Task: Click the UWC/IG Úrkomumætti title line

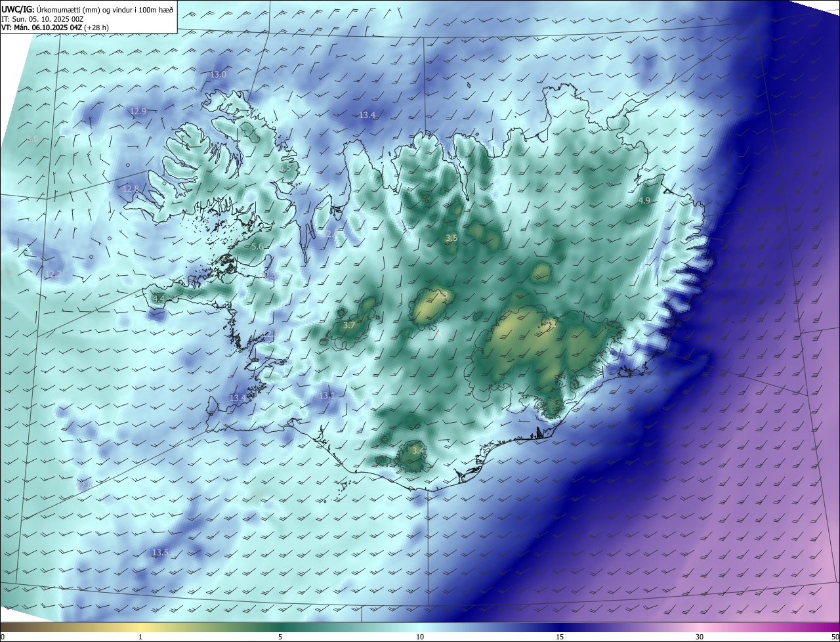Action: (x=87, y=9)
